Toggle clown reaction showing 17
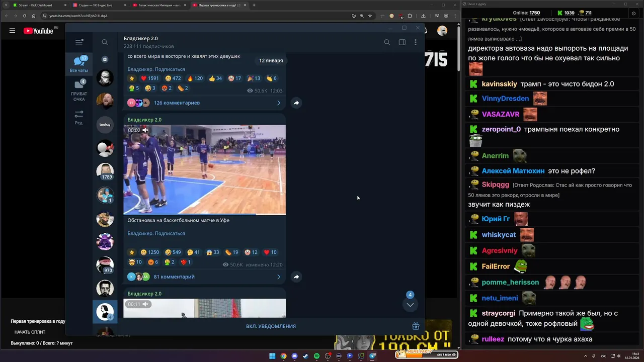 click(x=234, y=78)
